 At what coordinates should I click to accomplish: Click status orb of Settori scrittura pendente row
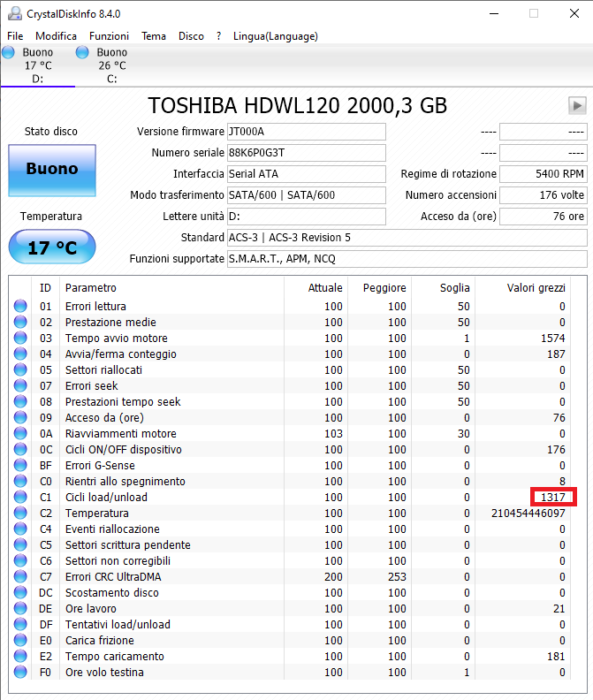20,544
